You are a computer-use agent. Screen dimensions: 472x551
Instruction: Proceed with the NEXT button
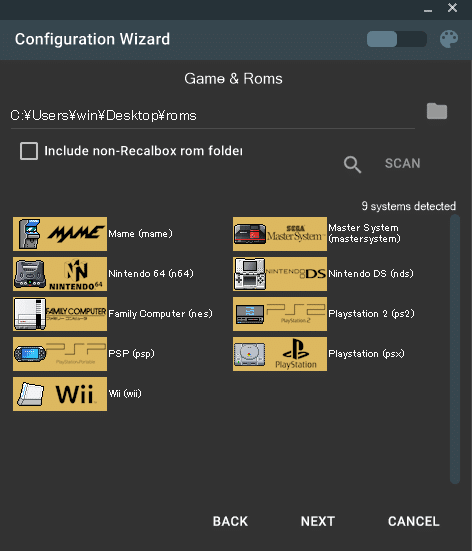tap(318, 521)
